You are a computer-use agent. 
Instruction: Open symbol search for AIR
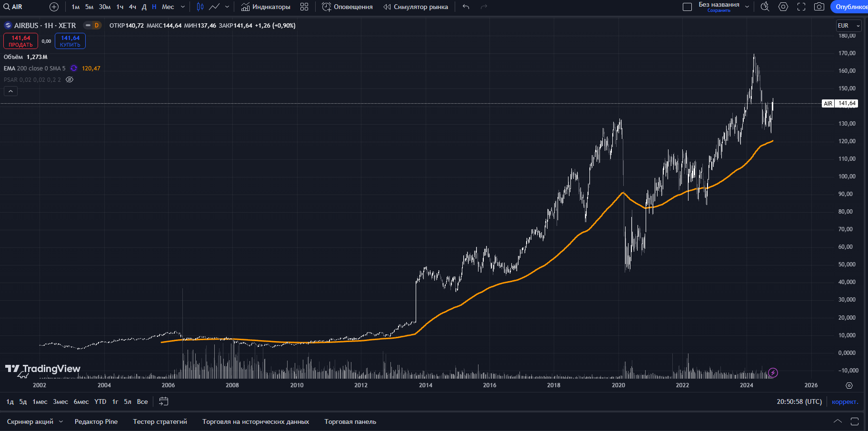[x=13, y=7]
